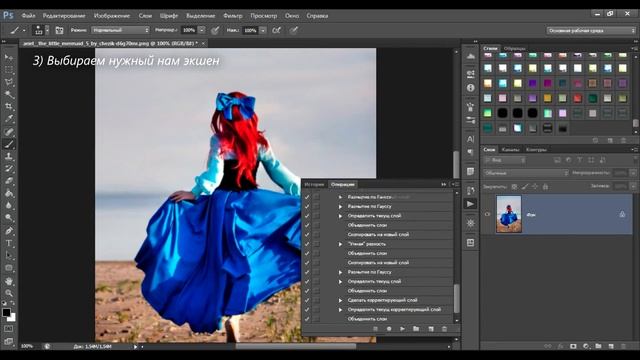The width and height of the screenshot is (640, 360).
Task: Select the Type tool
Action: pyautogui.click(x=9, y=243)
